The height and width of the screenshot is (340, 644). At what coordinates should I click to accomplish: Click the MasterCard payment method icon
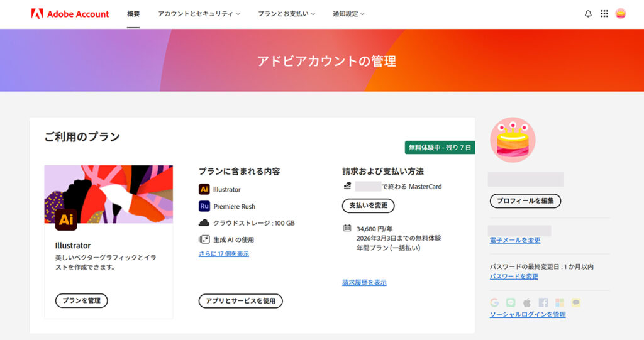coord(347,186)
